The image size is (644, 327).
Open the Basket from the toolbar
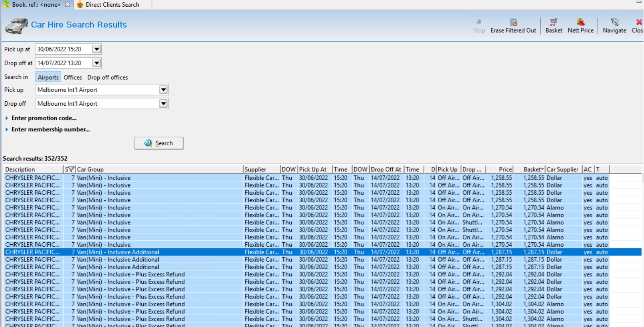[x=554, y=26]
